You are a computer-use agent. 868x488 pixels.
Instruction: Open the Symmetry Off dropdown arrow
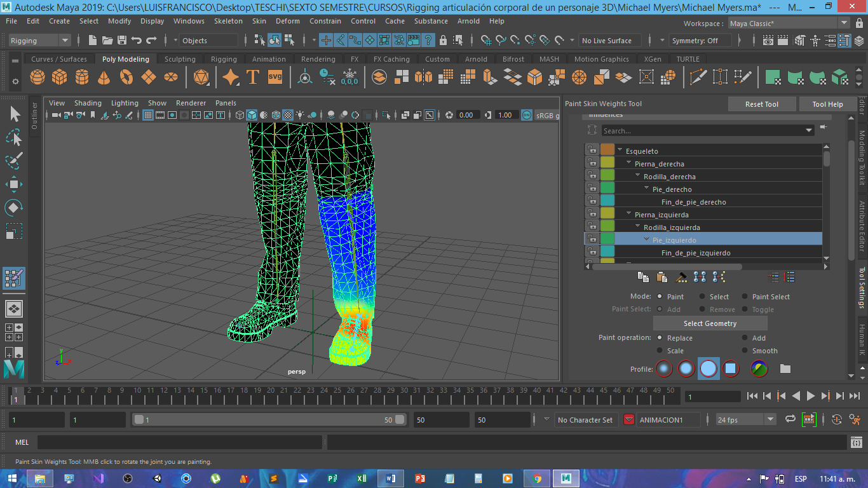(x=662, y=40)
